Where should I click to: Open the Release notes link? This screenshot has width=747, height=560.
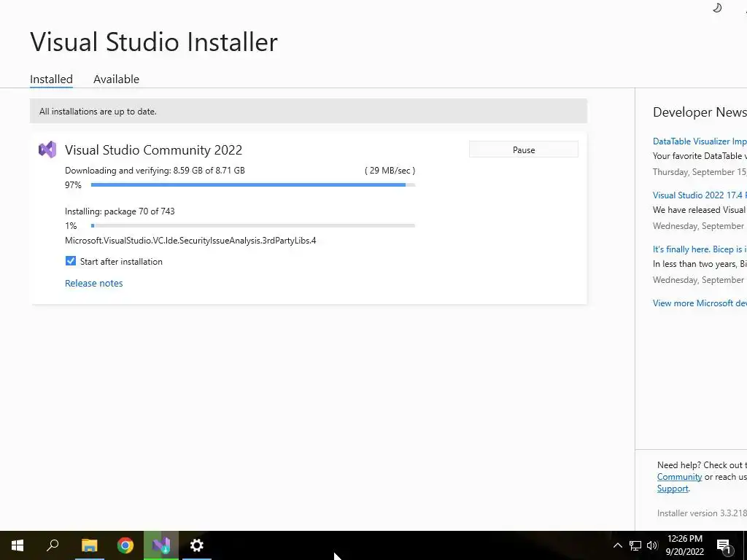click(94, 283)
